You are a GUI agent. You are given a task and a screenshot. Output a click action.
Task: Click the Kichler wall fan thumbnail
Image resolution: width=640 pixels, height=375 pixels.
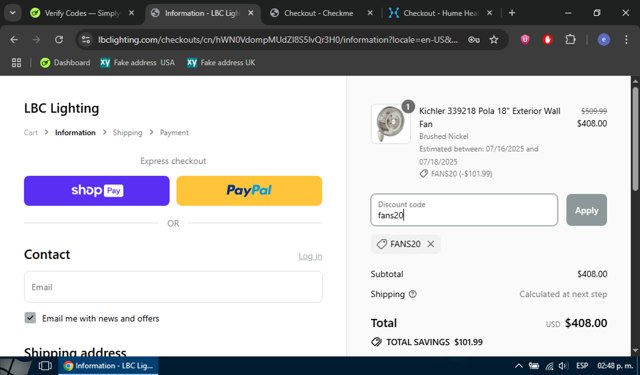[x=391, y=124]
